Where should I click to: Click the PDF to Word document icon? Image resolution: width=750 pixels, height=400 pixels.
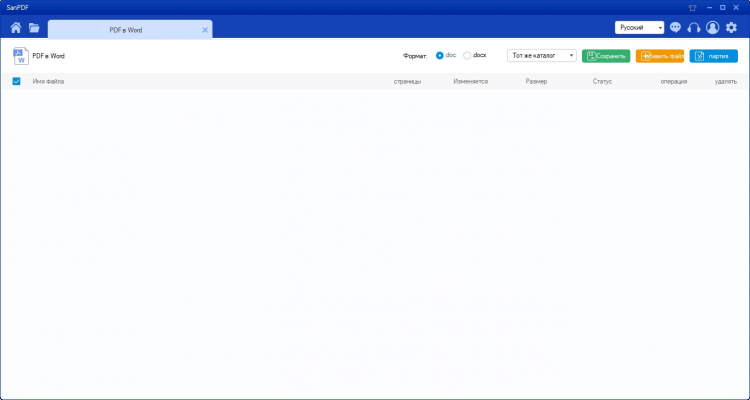pos(20,56)
